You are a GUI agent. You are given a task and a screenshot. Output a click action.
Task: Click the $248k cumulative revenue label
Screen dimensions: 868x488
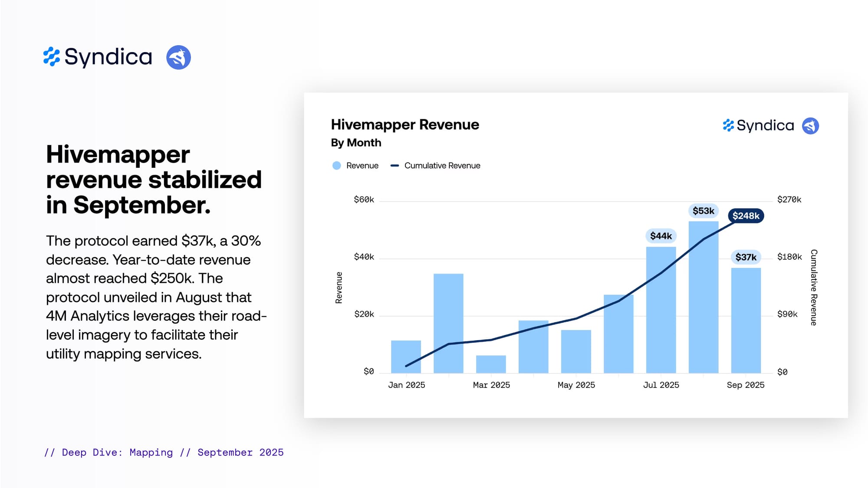pyautogui.click(x=746, y=216)
